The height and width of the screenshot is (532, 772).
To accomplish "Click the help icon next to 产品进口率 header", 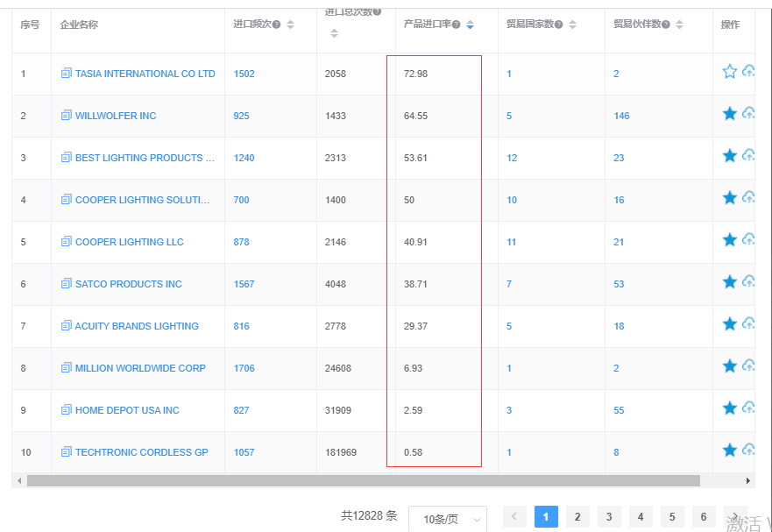I will 456,25.
